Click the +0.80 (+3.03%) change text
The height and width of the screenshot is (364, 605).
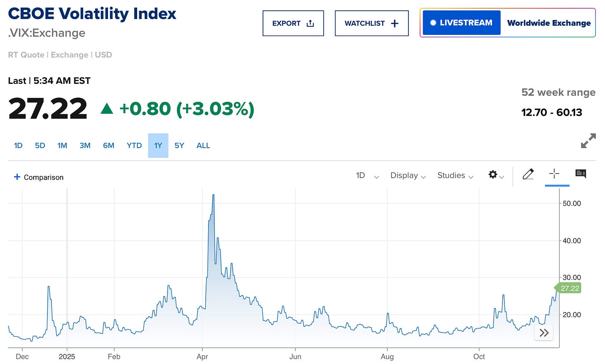click(x=187, y=109)
